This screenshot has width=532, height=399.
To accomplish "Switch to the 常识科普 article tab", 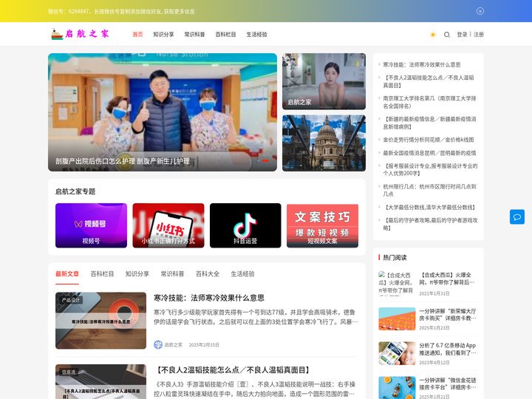I will [x=172, y=274].
